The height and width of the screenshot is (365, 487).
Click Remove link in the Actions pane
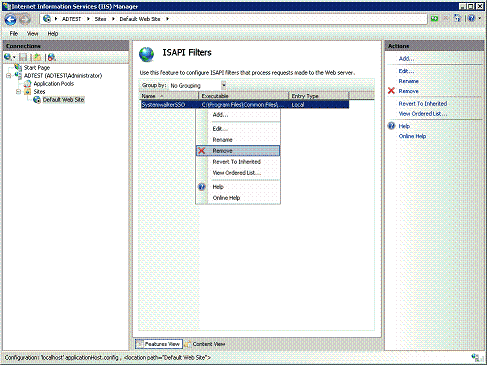pos(409,91)
